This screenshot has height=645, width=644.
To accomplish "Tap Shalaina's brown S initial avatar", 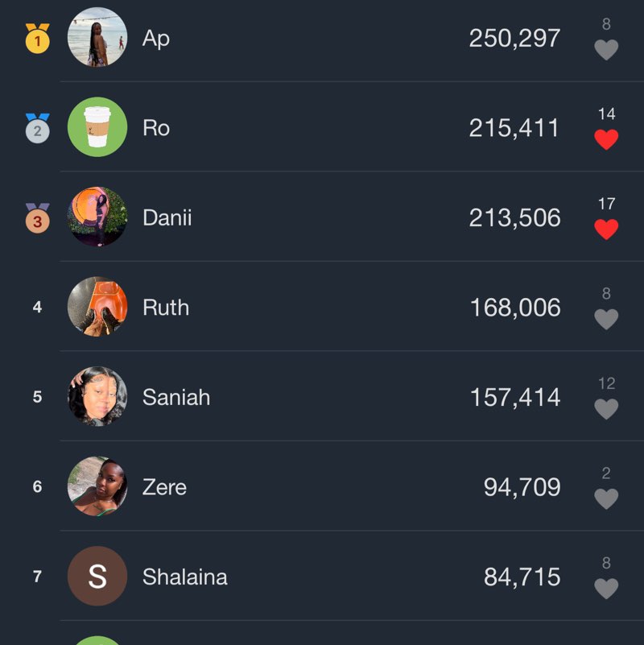I will point(97,577).
